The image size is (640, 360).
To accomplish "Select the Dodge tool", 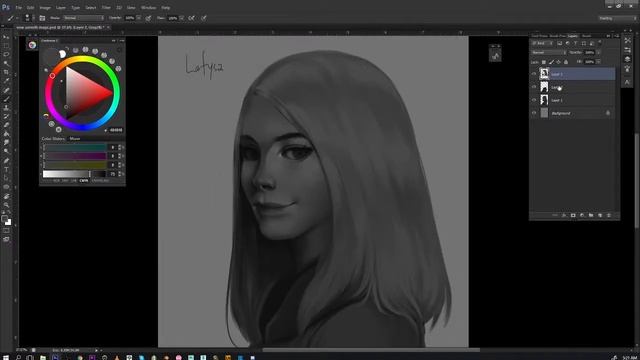I will 6,151.
